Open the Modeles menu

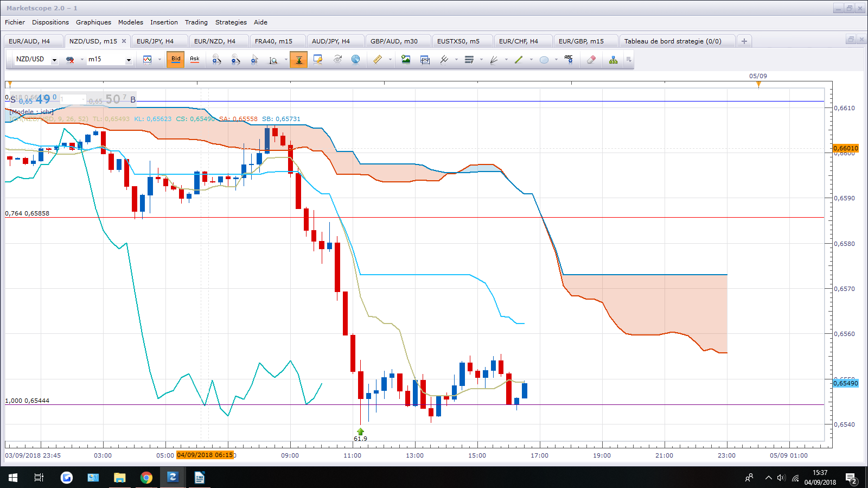point(131,22)
